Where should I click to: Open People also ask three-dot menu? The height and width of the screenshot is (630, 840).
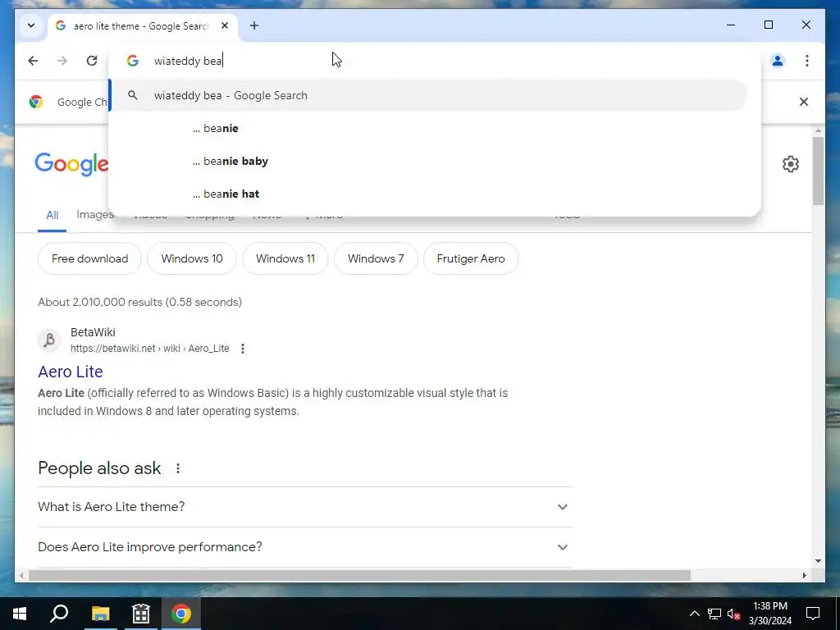coord(178,468)
